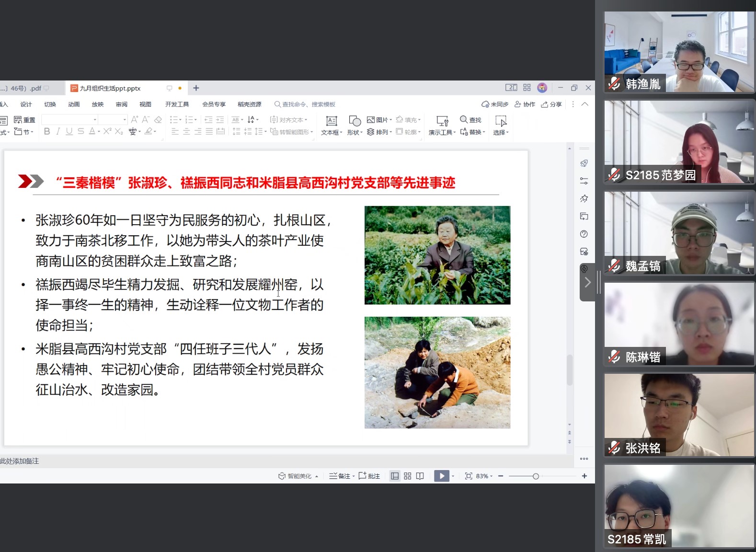Toggle 备注 notes pane in status bar
The image size is (756, 552).
coord(341,476)
